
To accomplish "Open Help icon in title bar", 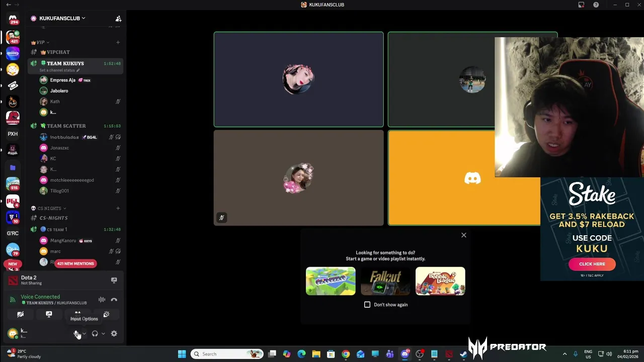I will click(596, 5).
